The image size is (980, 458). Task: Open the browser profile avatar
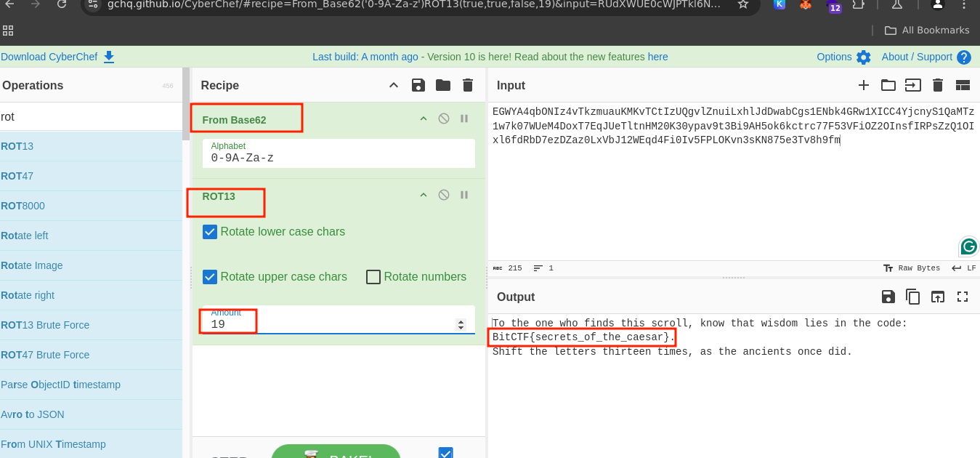point(938,4)
